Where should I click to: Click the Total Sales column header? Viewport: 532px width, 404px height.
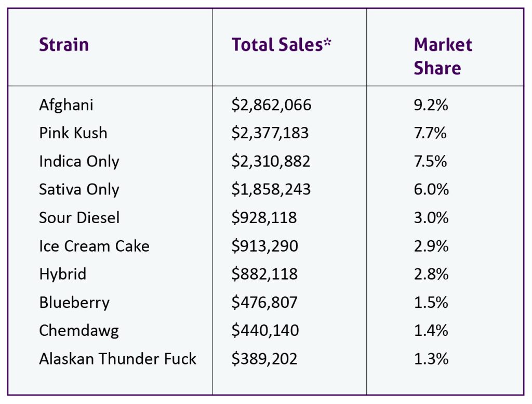coord(281,45)
